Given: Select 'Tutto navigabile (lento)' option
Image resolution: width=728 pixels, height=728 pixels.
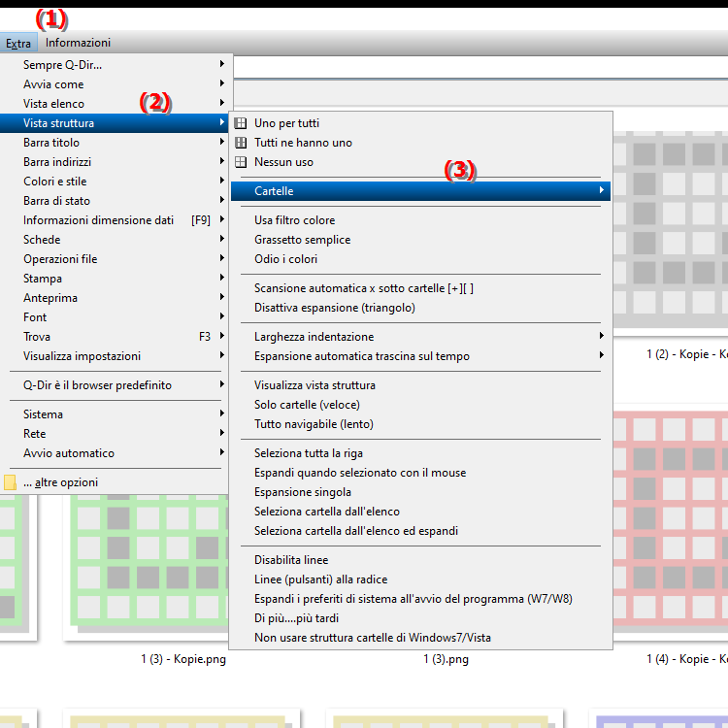Looking at the screenshot, I should 420,424.
